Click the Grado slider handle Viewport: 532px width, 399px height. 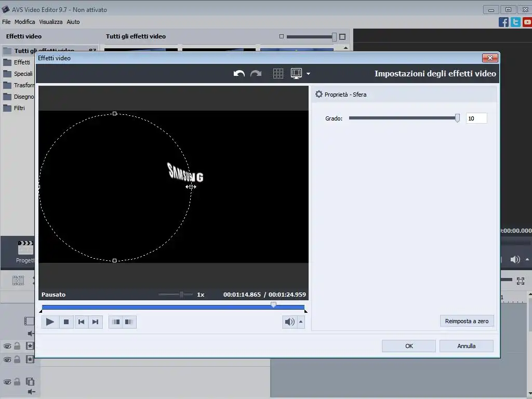pyautogui.click(x=457, y=118)
